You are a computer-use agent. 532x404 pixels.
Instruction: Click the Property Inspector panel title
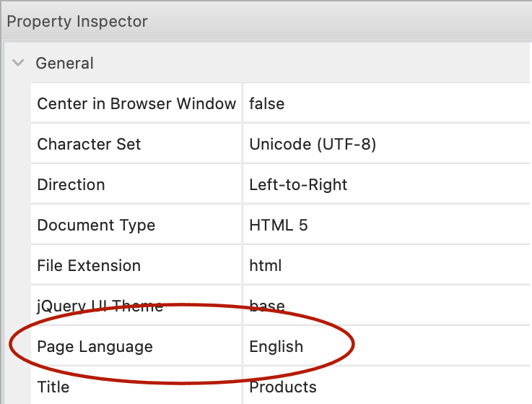[x=77, y=21]
